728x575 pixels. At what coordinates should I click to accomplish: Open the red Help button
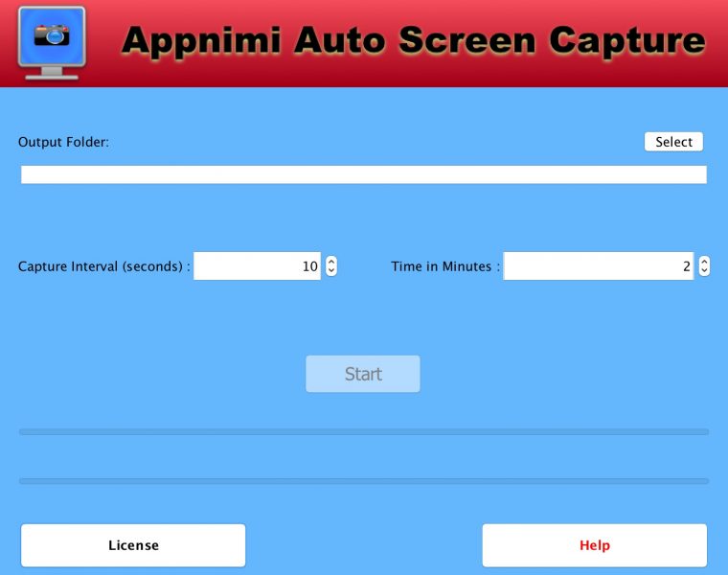(595, 545)
